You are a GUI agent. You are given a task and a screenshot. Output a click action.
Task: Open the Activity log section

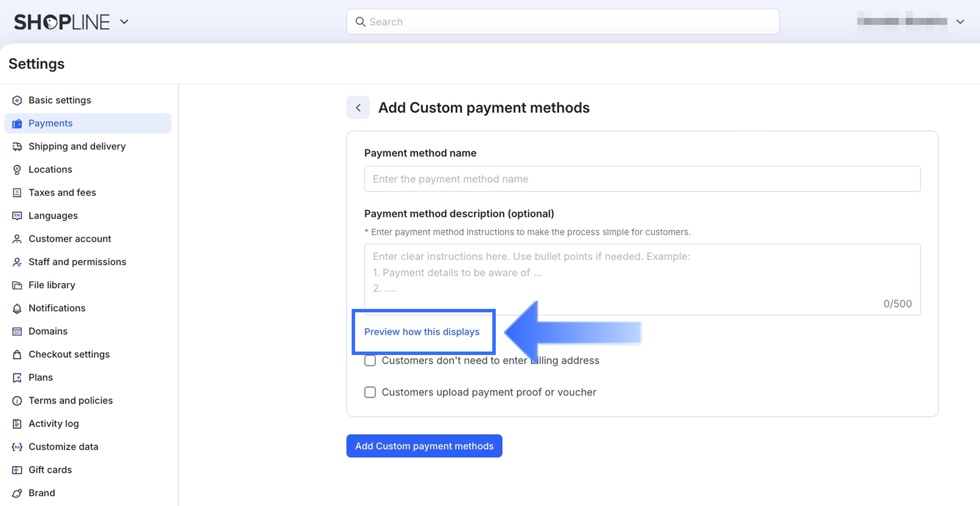click(54, 424)
